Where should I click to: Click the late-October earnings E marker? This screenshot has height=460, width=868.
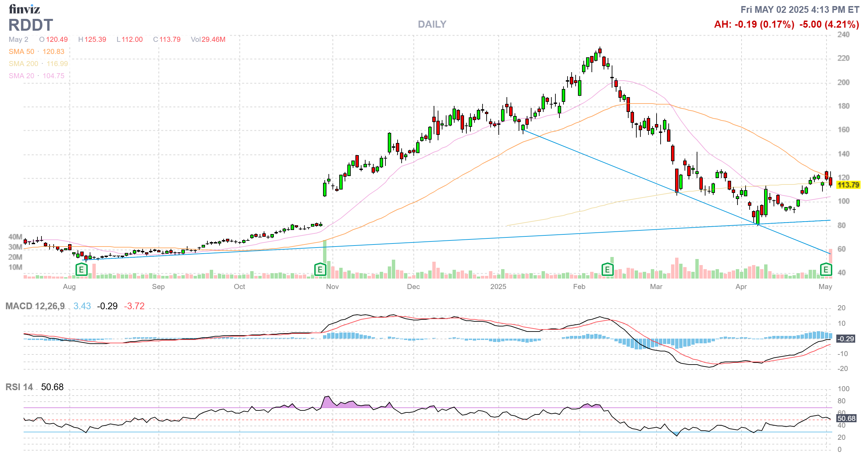tap(320, 269)
